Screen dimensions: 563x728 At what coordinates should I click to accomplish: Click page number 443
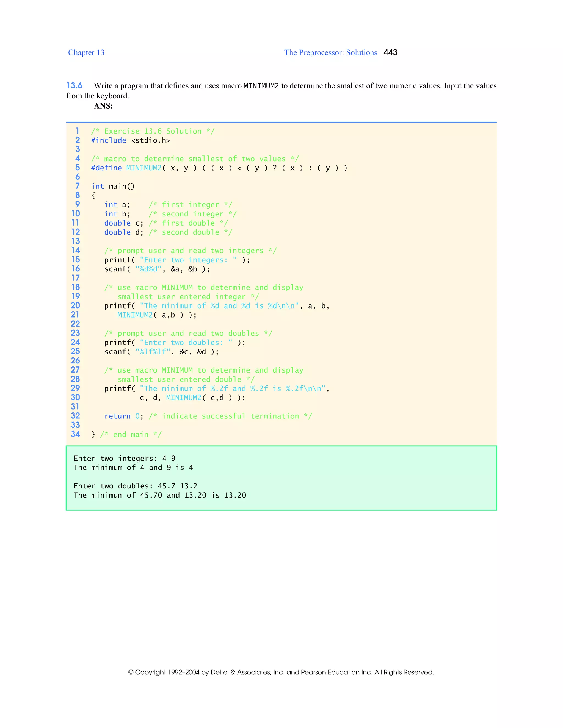(390, 52)
